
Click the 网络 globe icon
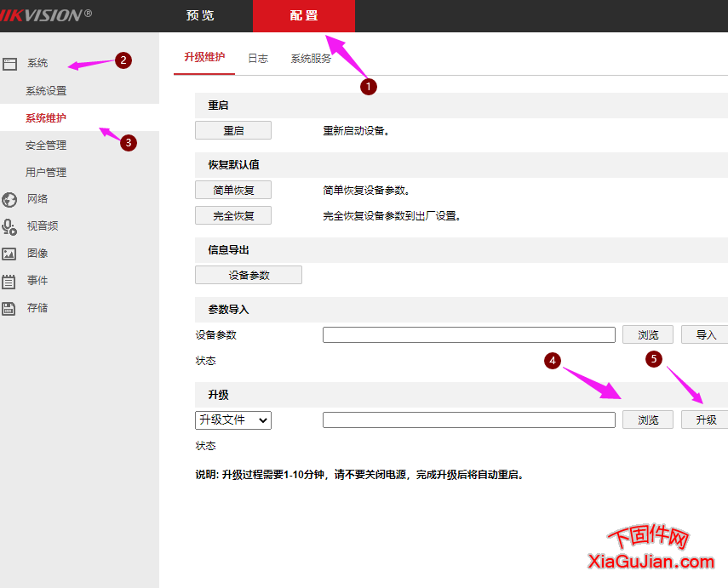pos(9,200)
